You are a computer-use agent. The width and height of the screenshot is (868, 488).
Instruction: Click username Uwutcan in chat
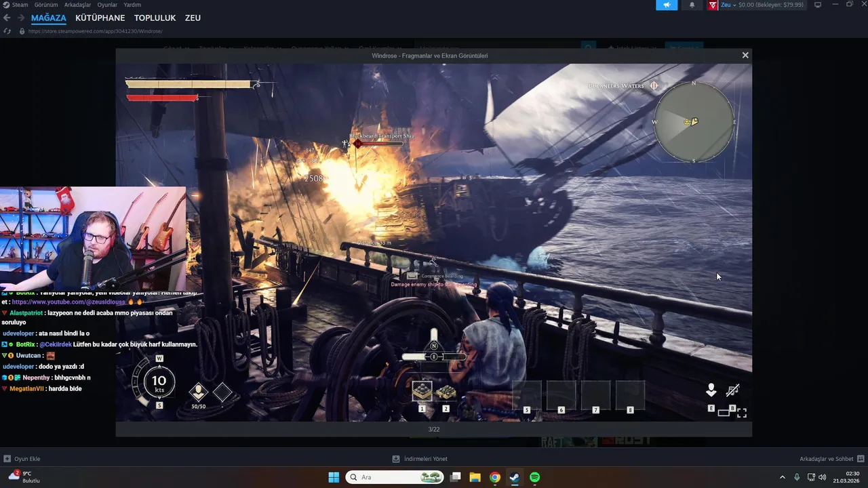(29, 355)
